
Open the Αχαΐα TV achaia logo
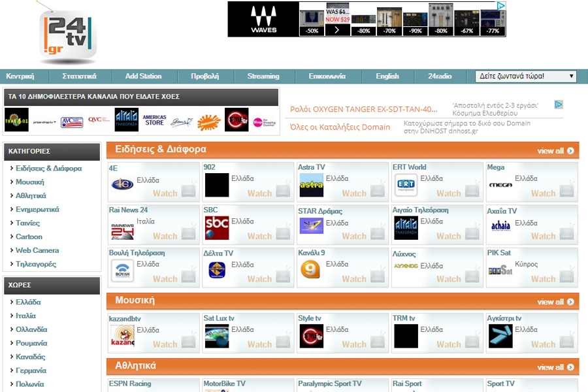click(x=500, y=226)
